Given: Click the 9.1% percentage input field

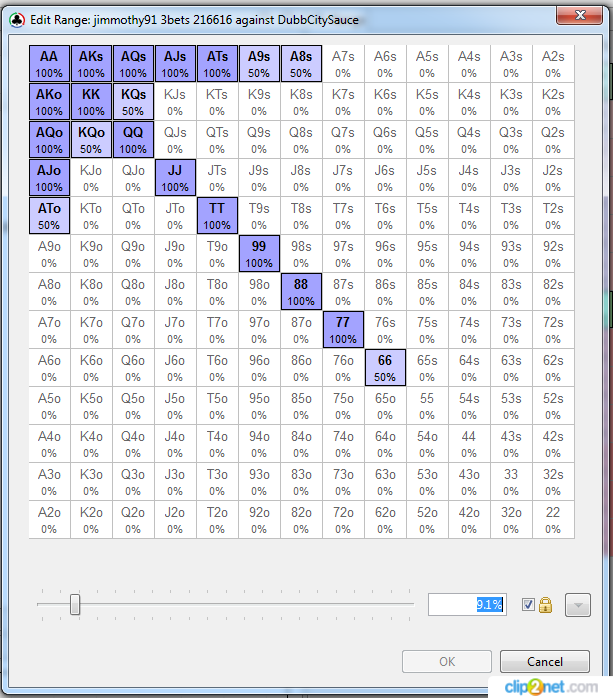Looking at the screenshot, I should [x=467, y=605].
